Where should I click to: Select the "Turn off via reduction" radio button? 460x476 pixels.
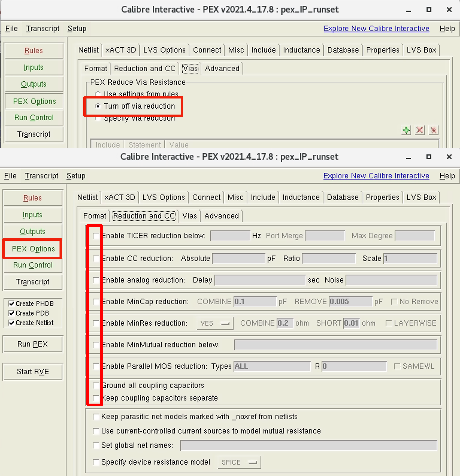coord(98,106)
